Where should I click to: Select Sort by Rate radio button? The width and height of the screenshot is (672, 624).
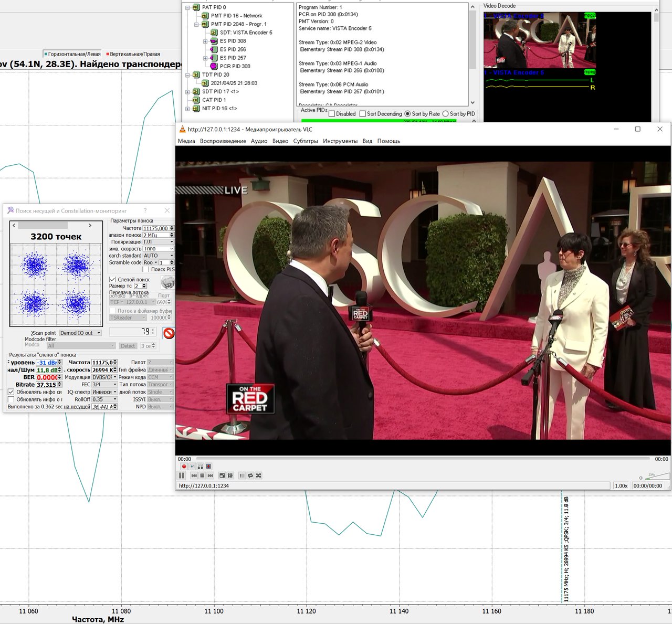click(407, 114)
